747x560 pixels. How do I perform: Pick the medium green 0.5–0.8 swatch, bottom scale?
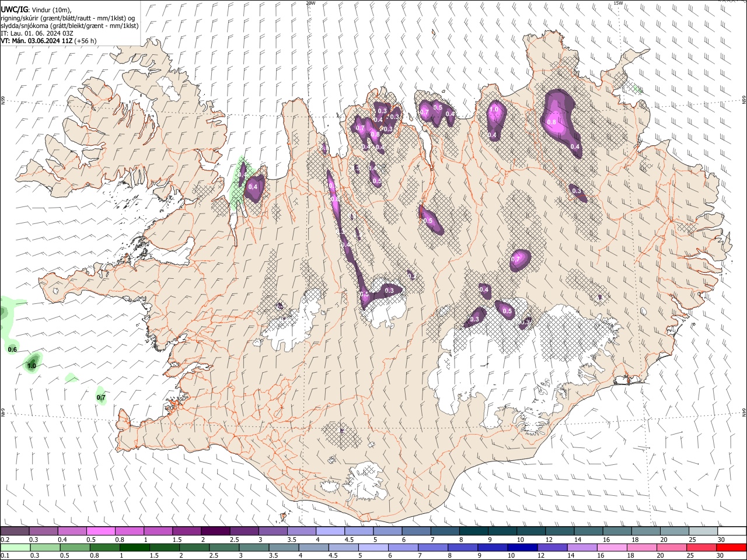pyautogui.click(x=75, y=547)
